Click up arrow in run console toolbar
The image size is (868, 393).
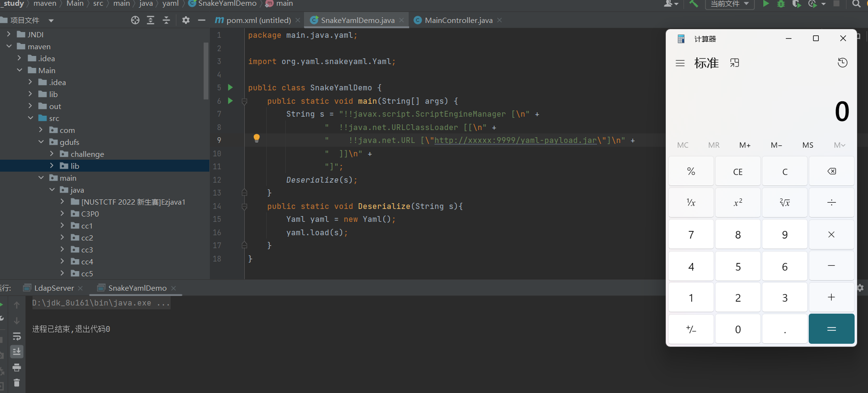(17, 305)
